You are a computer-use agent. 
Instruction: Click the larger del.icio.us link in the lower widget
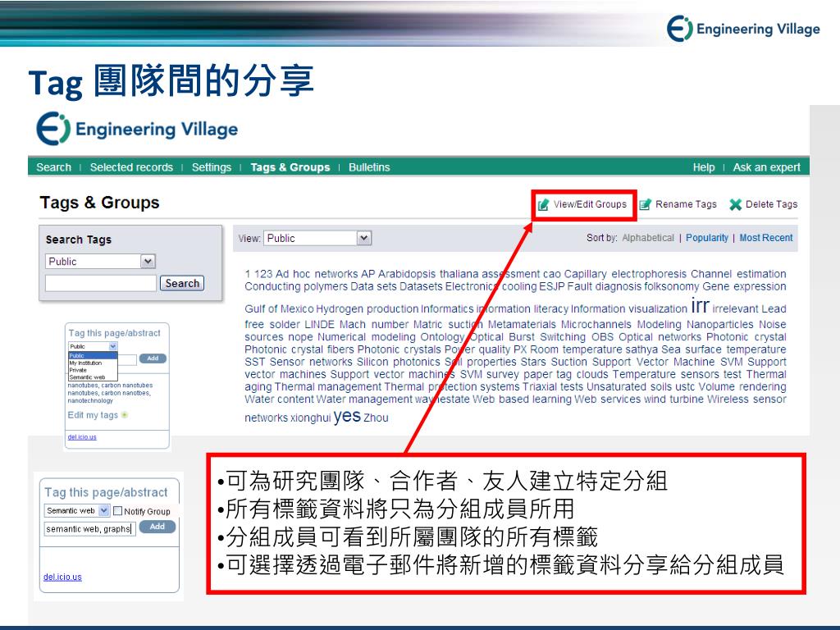click(x=62, y=577)
